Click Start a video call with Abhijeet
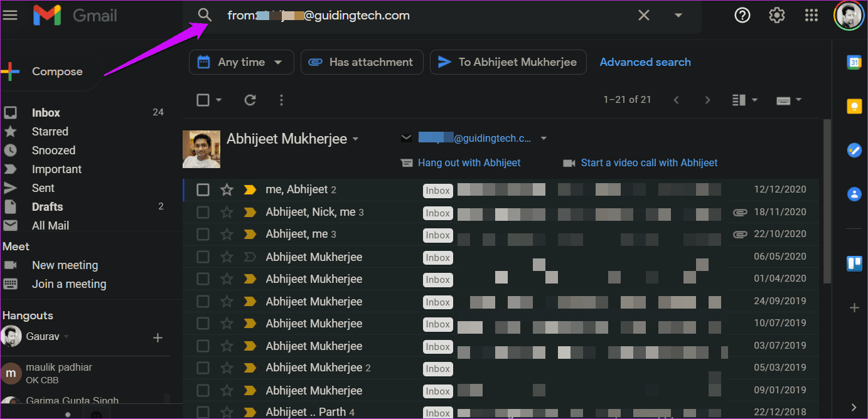Image resolution: width=868 pixels, height=419 pixels. pyautogui.click(x=649, y=162)
